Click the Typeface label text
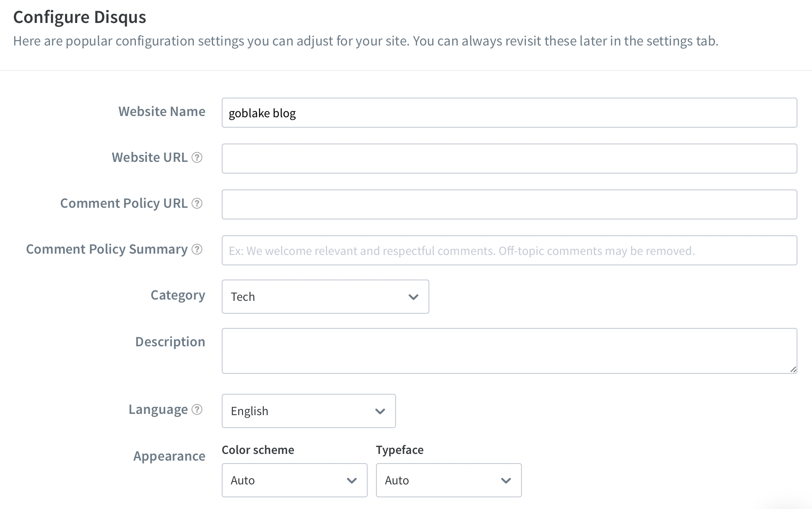812x509 pixels. coord(399,450)
